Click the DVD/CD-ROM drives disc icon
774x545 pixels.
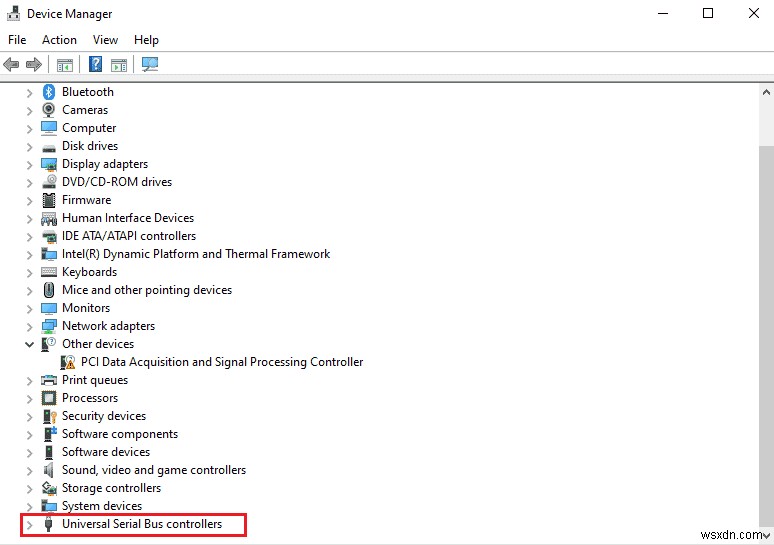49,182
